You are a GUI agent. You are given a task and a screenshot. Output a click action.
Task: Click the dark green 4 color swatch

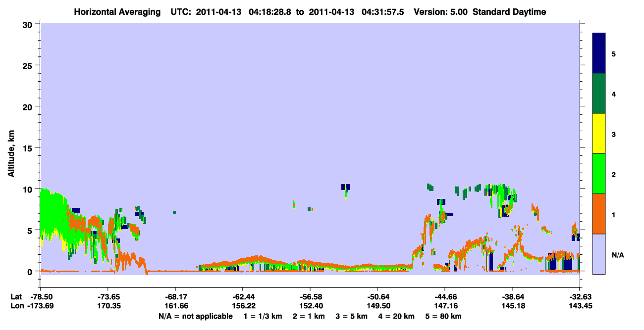599,94
